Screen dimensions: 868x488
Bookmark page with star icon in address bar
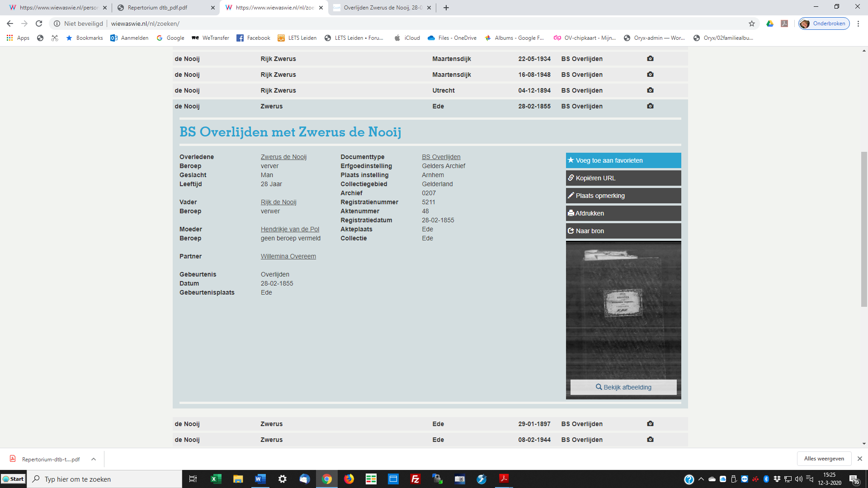pos(752,23)
